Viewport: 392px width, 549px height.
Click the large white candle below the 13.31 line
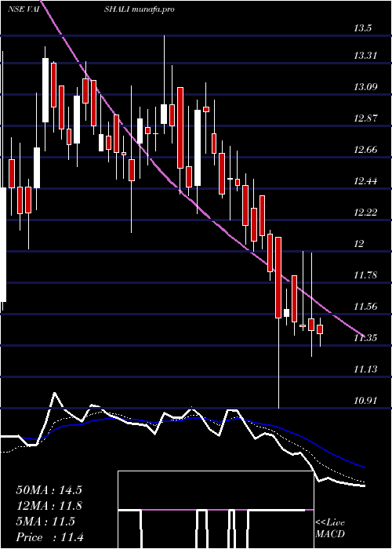click(45, 90)
